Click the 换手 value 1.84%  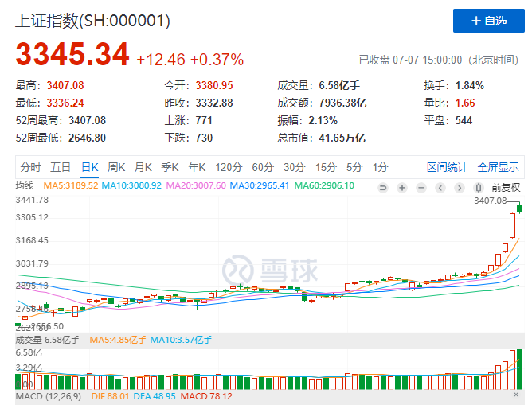470,85
